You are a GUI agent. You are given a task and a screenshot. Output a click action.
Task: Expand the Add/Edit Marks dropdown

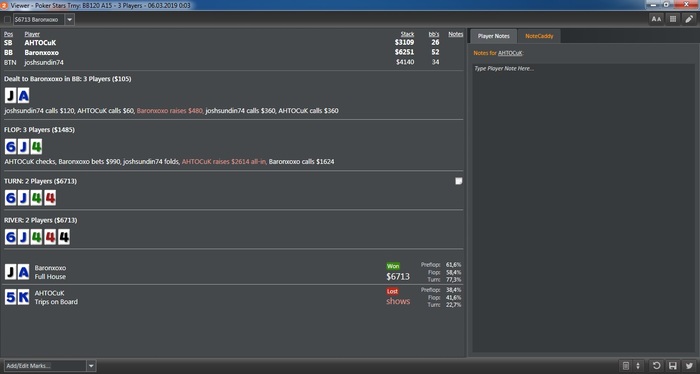[91, 366]
